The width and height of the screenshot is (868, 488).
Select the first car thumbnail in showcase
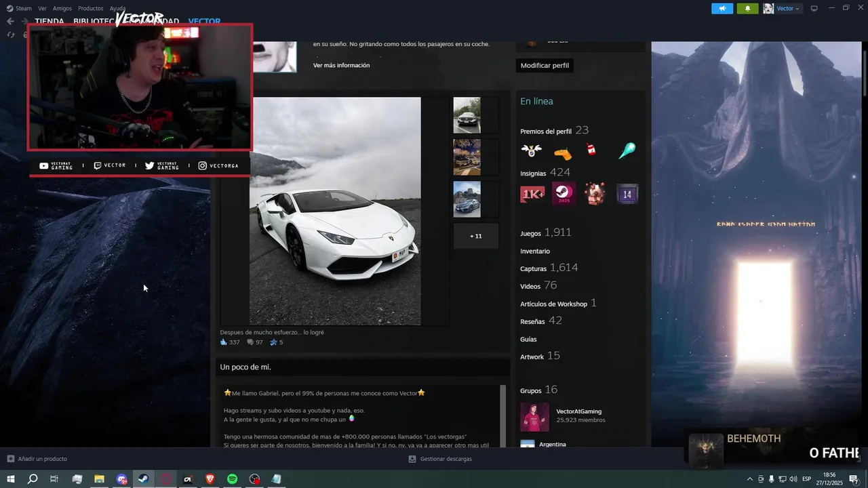click(x=467, y=115)
